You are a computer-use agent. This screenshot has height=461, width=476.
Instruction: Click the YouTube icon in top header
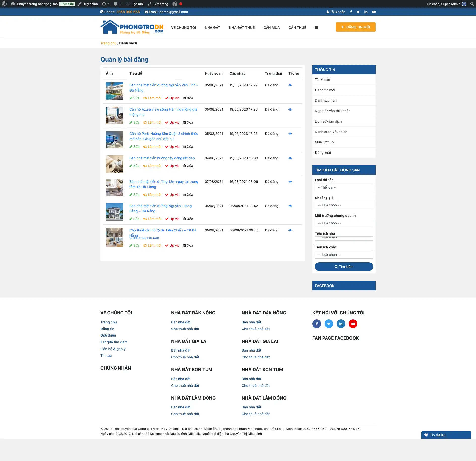[374, 12]
